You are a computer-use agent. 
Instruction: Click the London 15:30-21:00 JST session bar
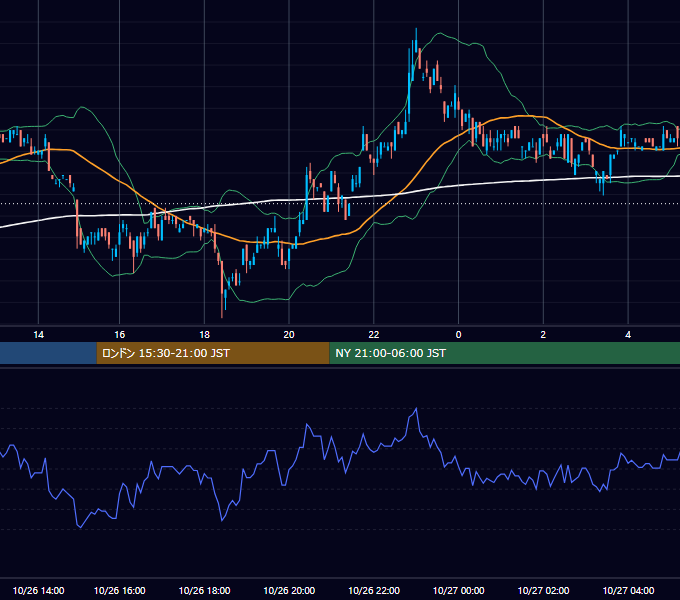coord(213,353)
